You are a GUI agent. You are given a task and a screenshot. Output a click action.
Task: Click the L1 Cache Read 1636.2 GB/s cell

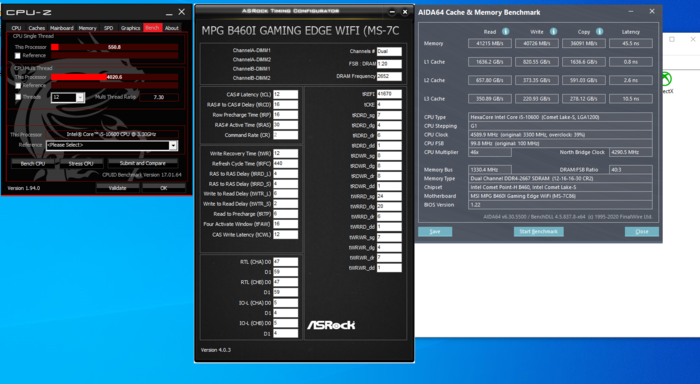490,62
